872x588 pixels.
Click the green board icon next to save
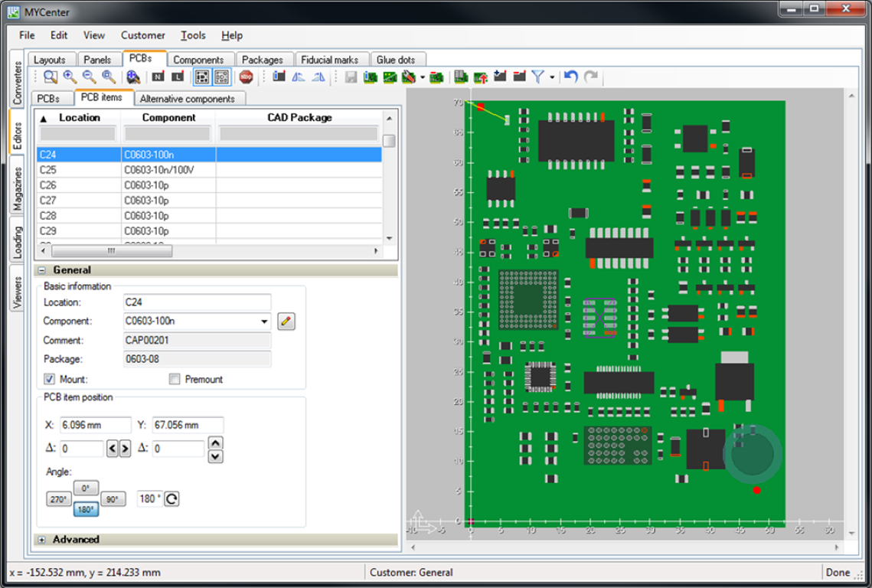coord(370,77)
